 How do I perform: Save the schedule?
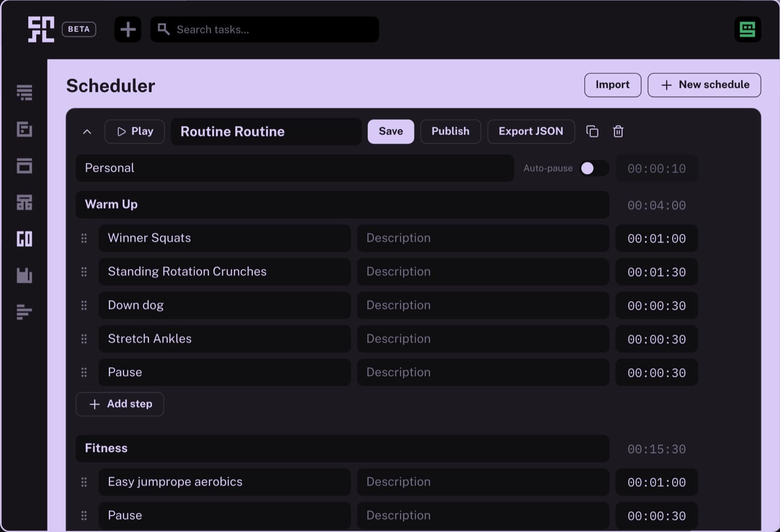391,132
